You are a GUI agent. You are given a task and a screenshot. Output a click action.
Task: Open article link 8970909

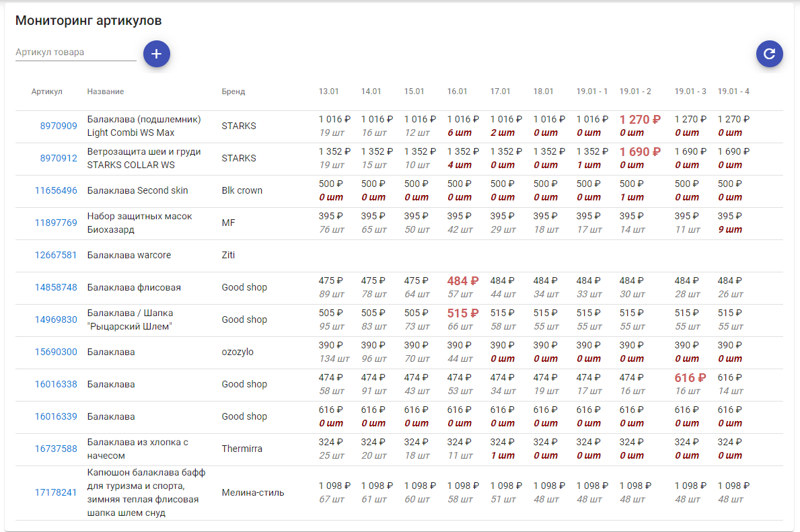point(59,126)
